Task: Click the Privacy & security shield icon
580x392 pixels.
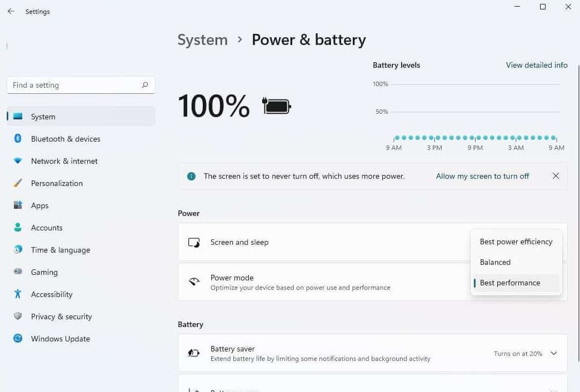Action: pos(18,316)
